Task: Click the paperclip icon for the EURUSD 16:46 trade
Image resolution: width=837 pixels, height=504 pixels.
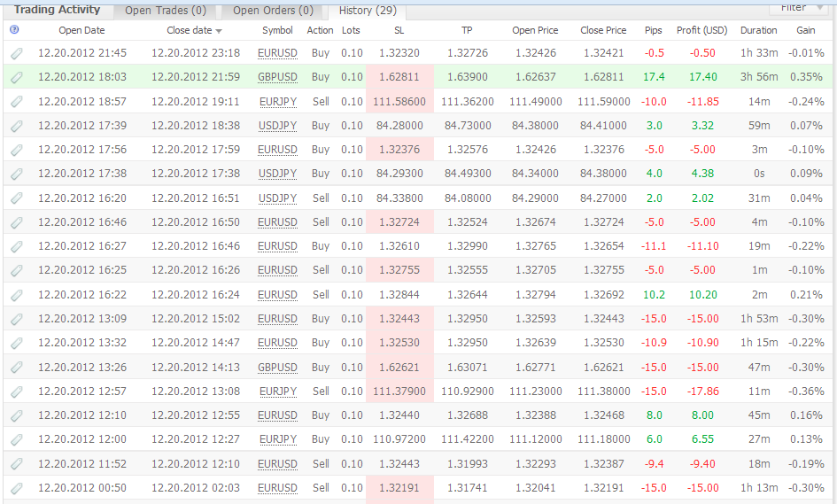Action: pos(17,222)
